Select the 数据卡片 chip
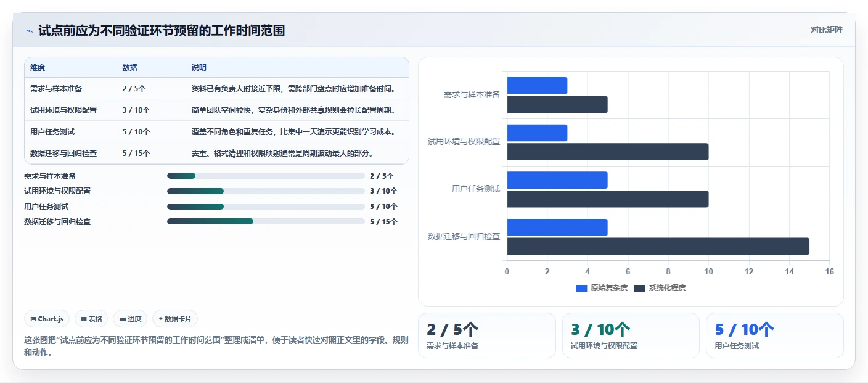The width and height of the screenshot is (868, 383). pos(175,319)
